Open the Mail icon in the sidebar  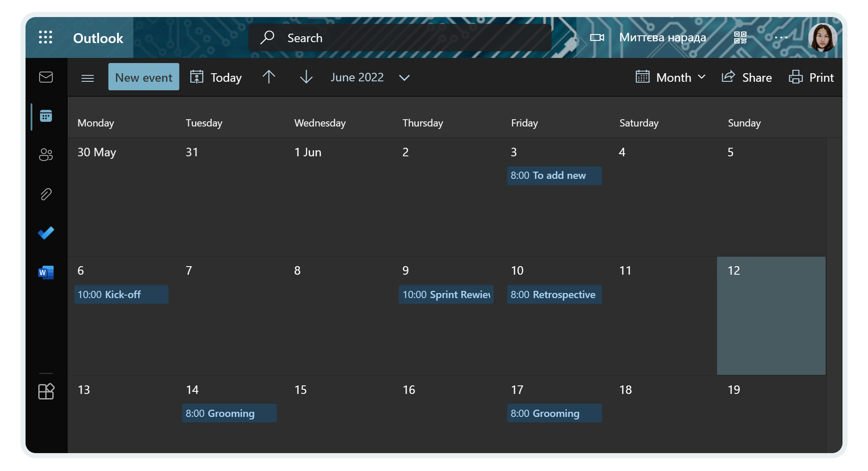[46, 77]
